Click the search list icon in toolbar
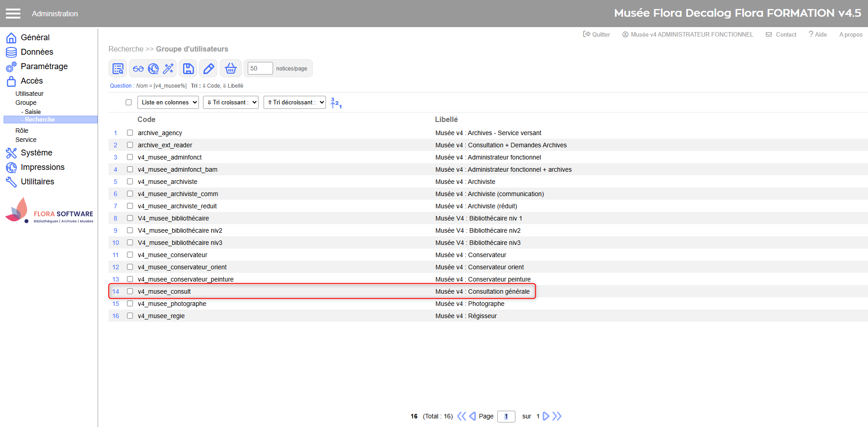The image size is (868, 427). pos(118,69)
